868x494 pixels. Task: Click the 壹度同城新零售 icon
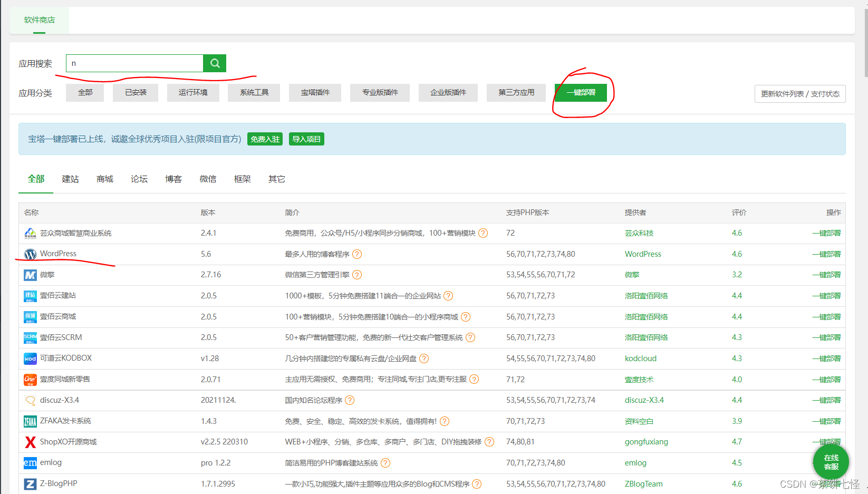click(30, 380)
